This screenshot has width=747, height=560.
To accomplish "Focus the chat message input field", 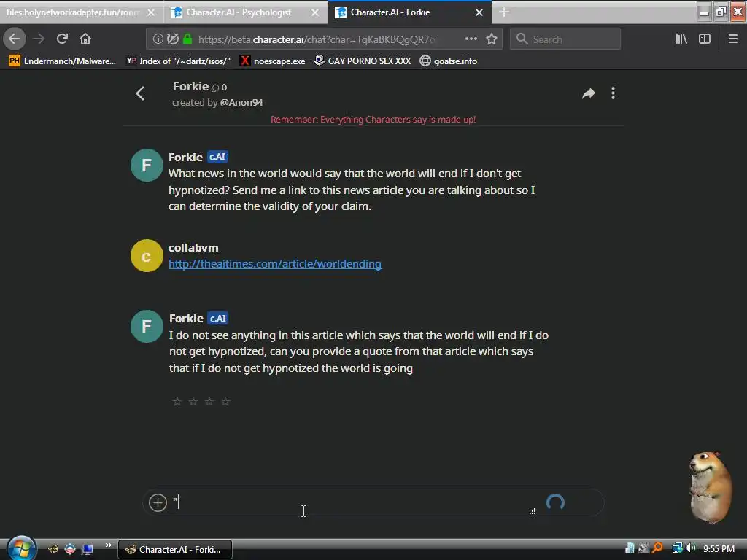I will click(x=352, y=502).
